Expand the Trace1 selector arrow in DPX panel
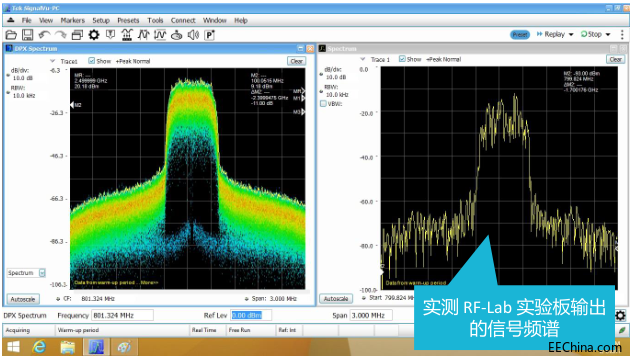Viewport: 630px width, 360px height. (52, 61)
